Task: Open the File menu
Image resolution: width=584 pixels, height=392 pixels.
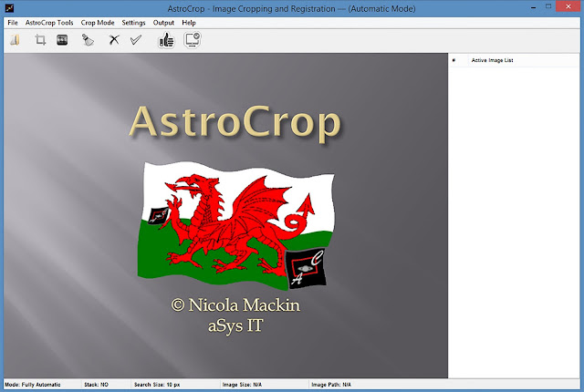Action: click(13, 23)
